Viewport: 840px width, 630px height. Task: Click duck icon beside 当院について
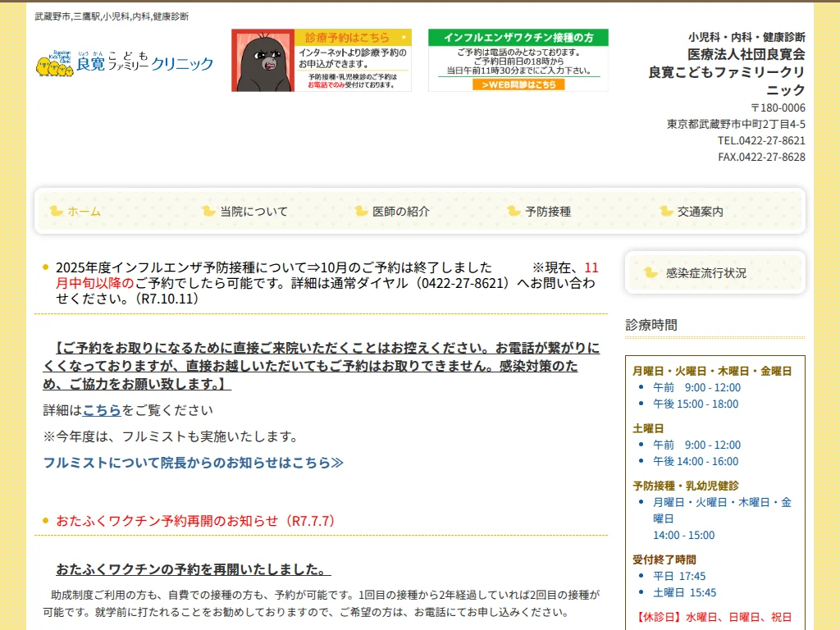[x=208, y=211]
